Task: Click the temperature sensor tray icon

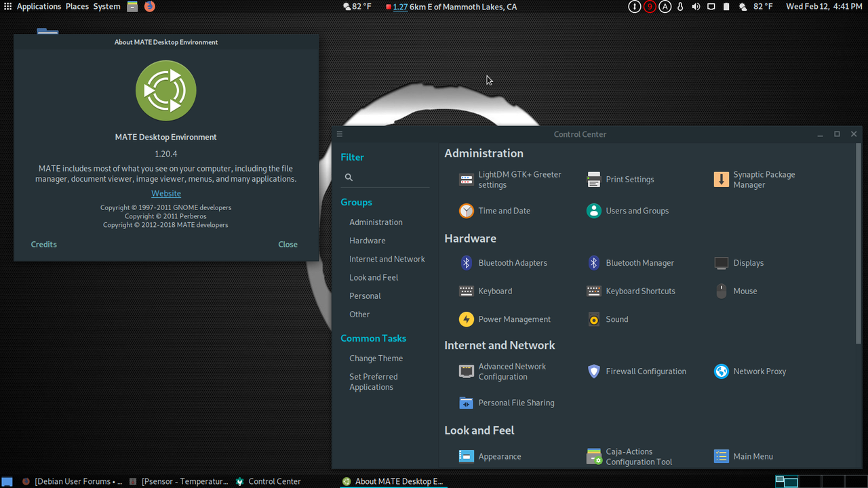Action: click(x=680, y=7)
